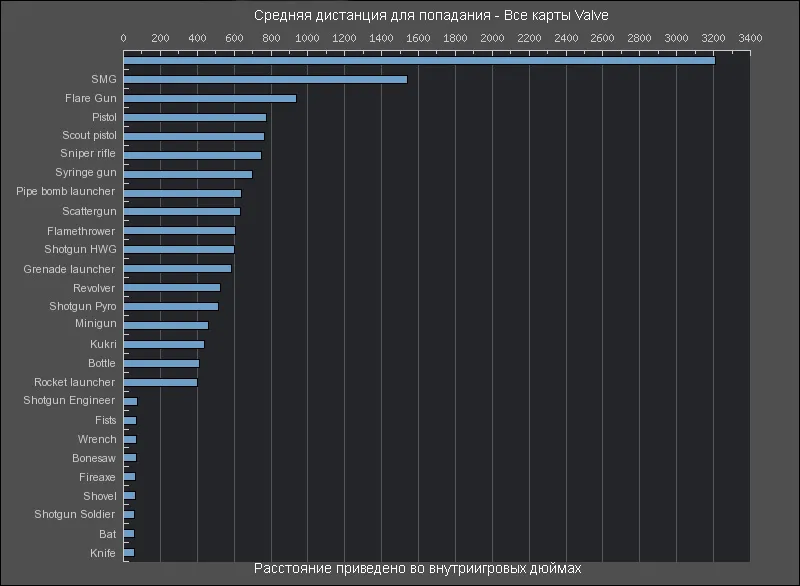
Task: Select the longest unlabeled bar at top
Action: pyautogui.click(x=419, y=60)
